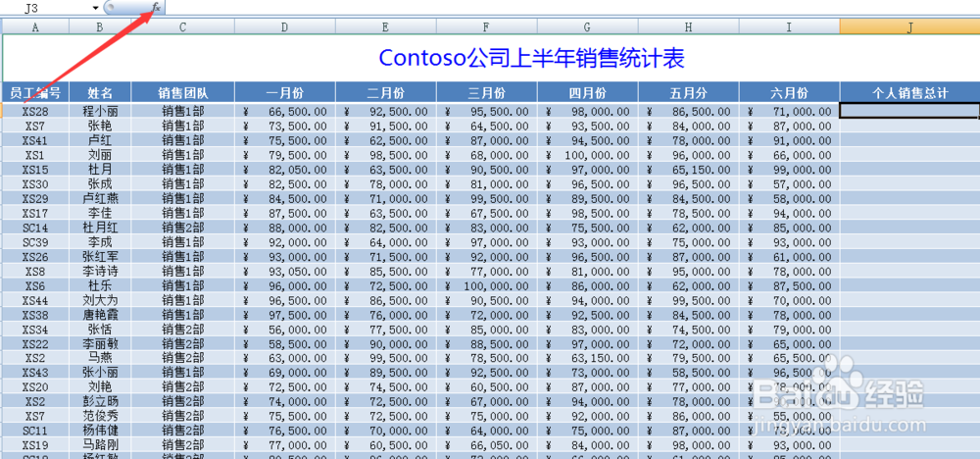Viewport: 980px width, 459px height.
Task: Click April value 63,150.00 for 马燕
Action: (x=587, y=358)
